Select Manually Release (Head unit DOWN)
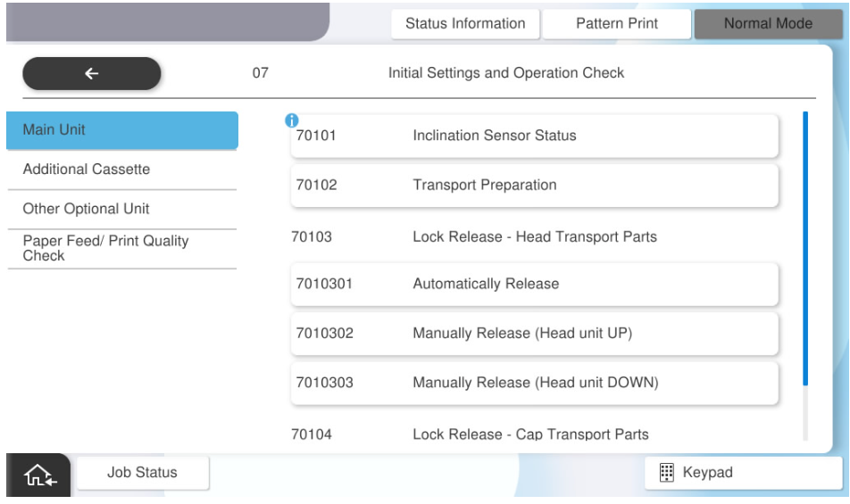Viewport: 850px width, 504px height. pyautogui.click(x=534, y=384)
